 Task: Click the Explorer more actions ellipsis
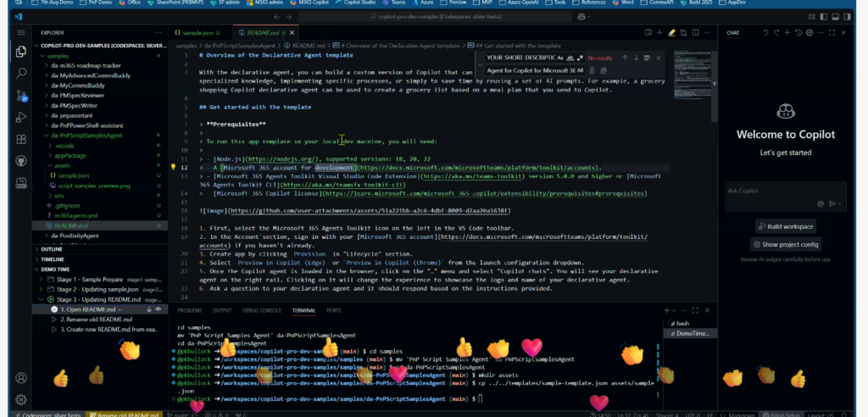[159, 33]
